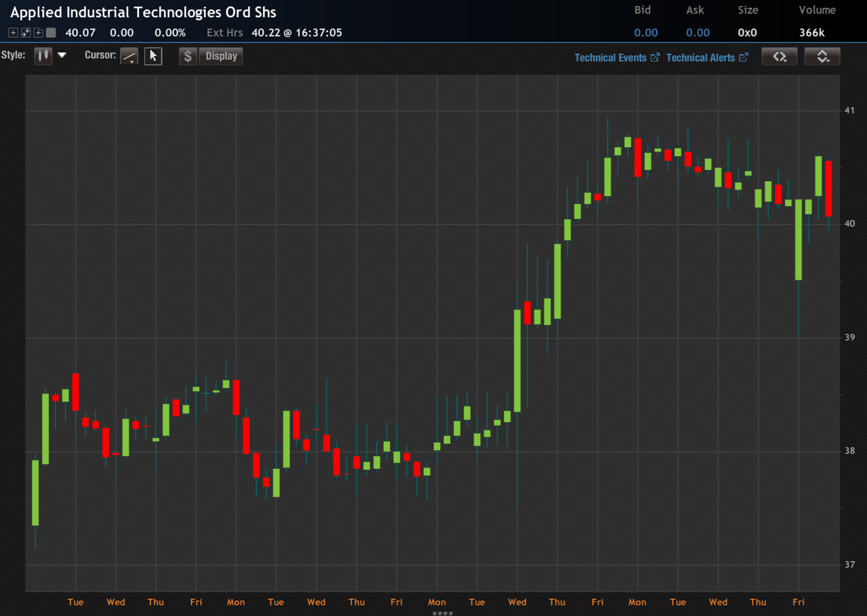867x616 pixels.
Task: Expand the Style dropdown arrow
Action: (61, 55)
